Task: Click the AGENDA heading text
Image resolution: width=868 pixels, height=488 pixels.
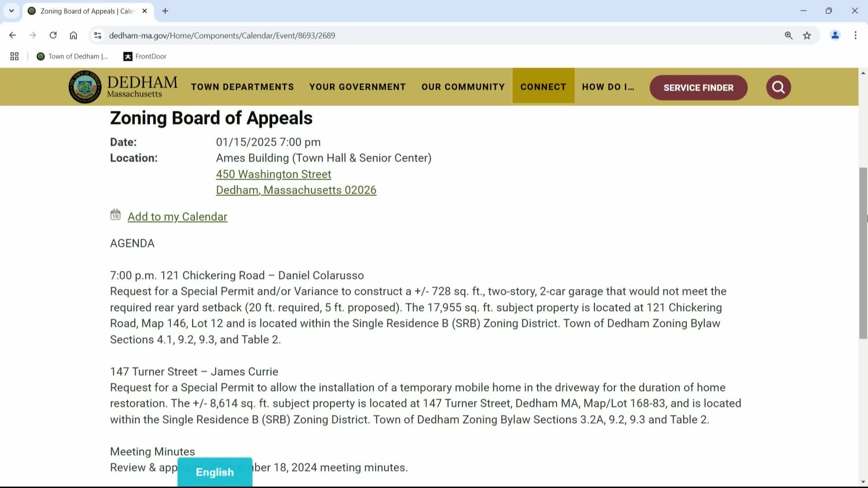Action: click(132, 243)
